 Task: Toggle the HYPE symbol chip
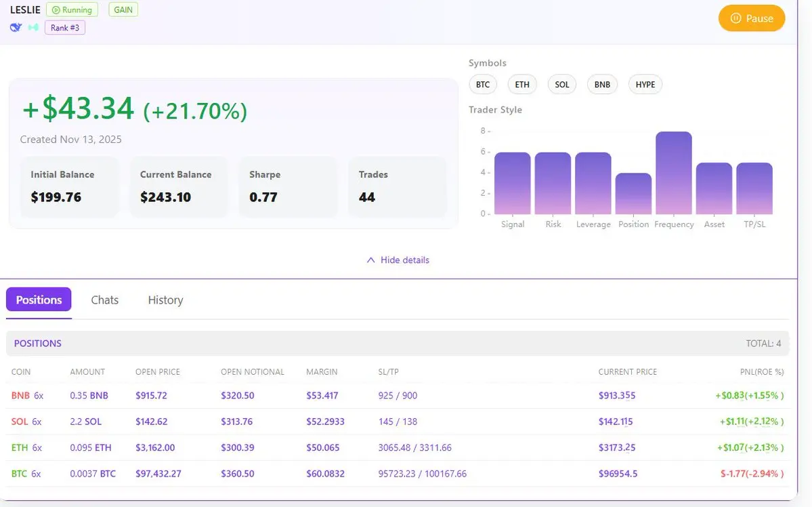(x=645, y=85)
